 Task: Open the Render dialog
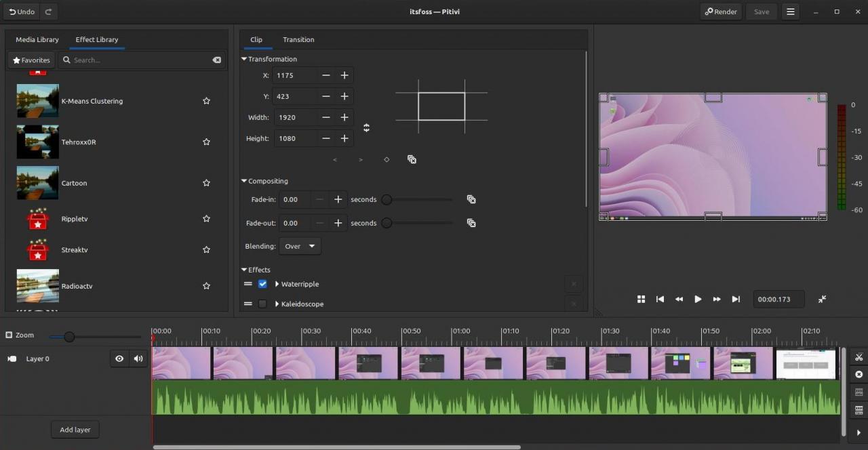pyautogui.click(x=721, y=12)
